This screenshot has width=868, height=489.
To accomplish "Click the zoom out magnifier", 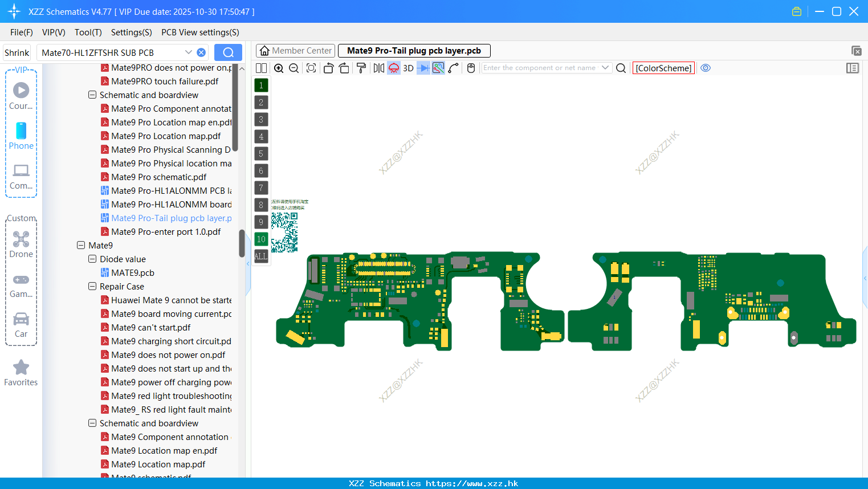I will (294, 68).
